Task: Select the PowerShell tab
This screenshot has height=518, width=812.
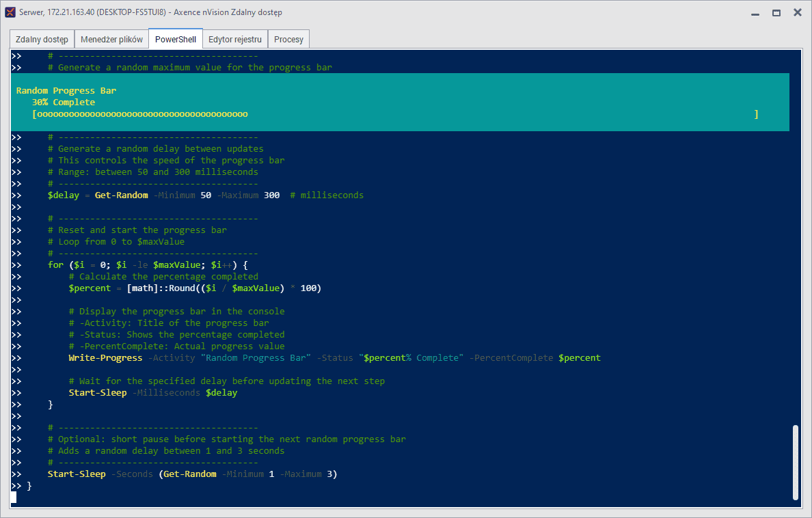Action: 176,40
